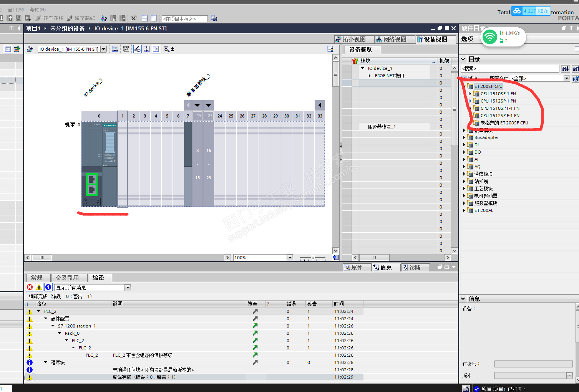Select the communication modules (通信模块) folder

click(x=483, y=174)
